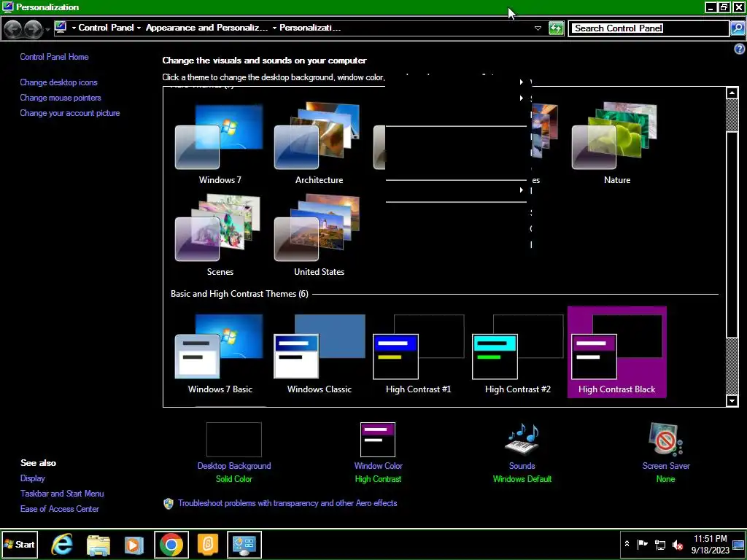Expand Appearance and Personalization breadcrumb arrow

274,28
